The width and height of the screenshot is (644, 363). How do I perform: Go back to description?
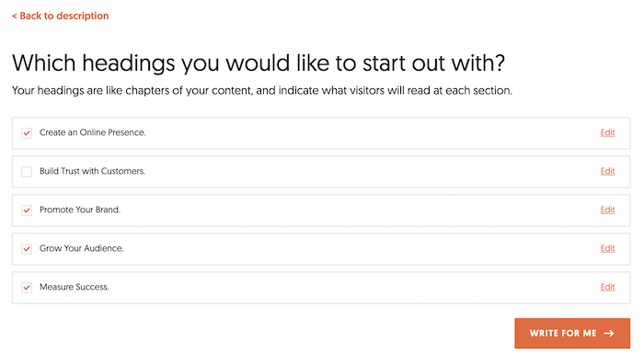pos(61,16)
